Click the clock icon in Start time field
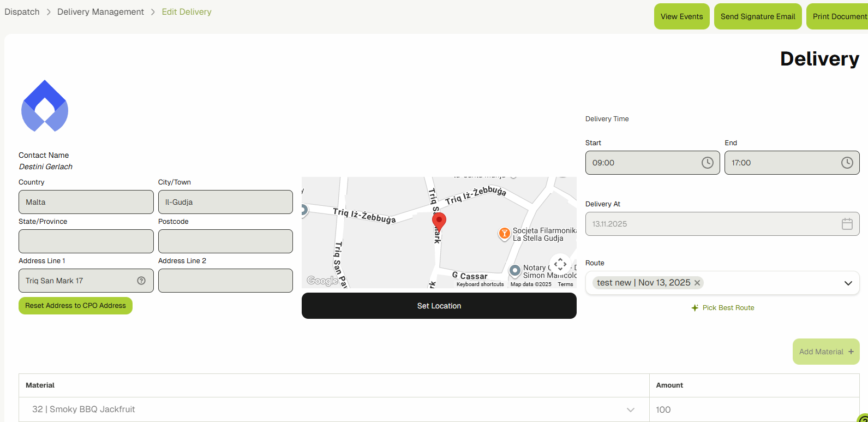 (707, 163)
